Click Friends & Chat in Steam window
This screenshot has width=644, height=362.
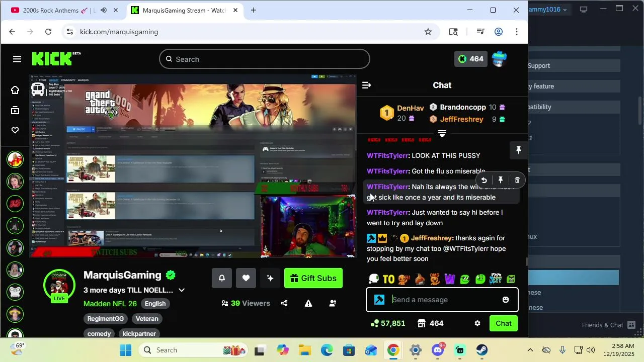point(609,325)
